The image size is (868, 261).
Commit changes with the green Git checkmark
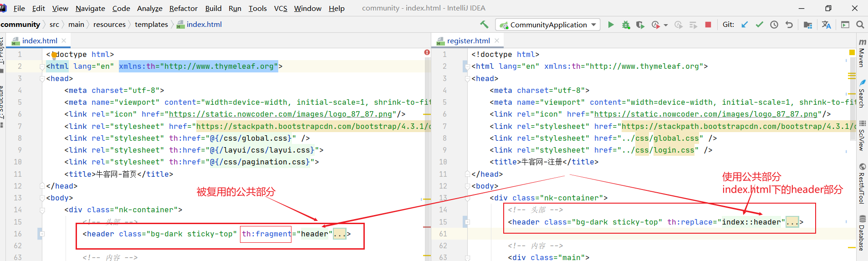[759, 25]
